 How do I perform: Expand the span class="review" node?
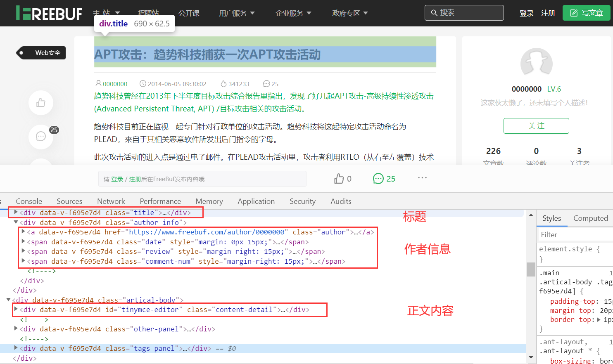point(23,251)
